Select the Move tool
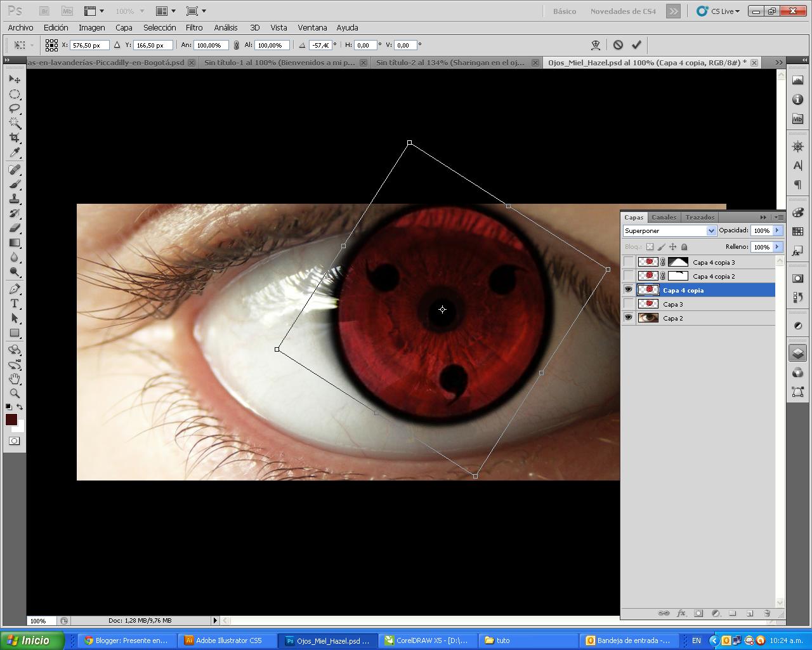Image resolution: width=812 pixels, height=650 pixels. [15, 79]
